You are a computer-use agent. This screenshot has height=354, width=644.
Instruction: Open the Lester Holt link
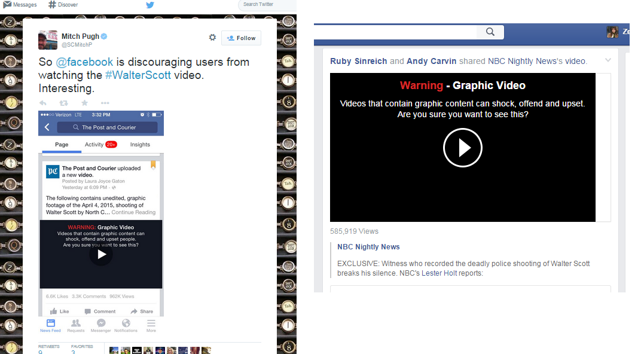coord(439,273)
